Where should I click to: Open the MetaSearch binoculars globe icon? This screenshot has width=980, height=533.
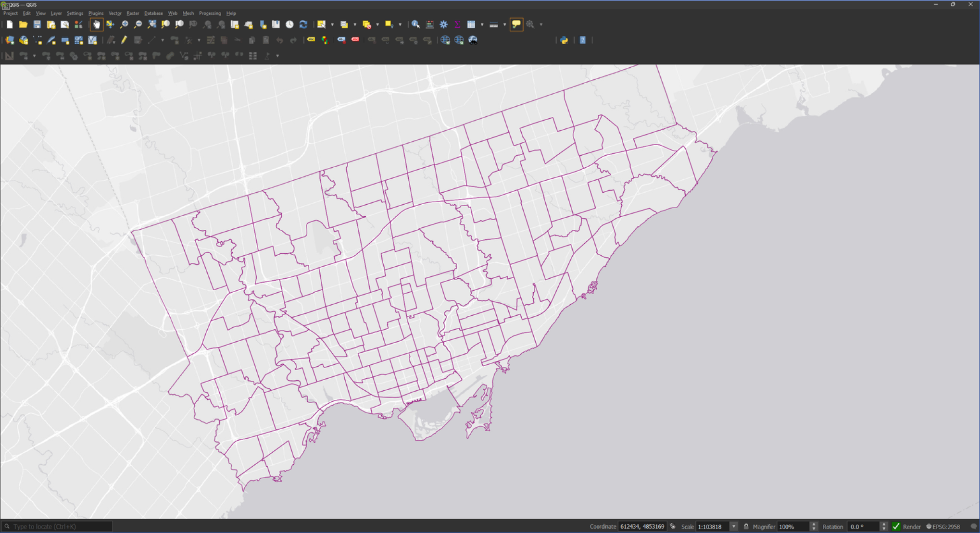point(473,40)
